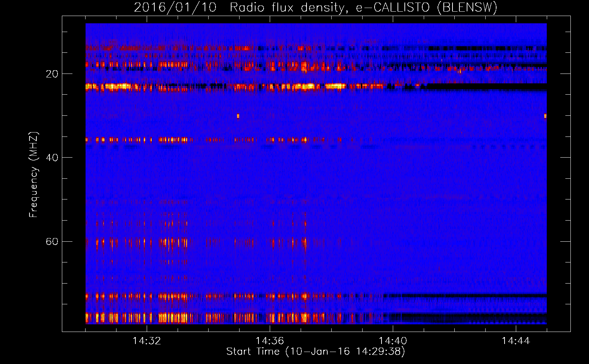Screen dimensions: 589x364
Task: Click the 14:40 time tick label
Action: [x=393, y=341]
